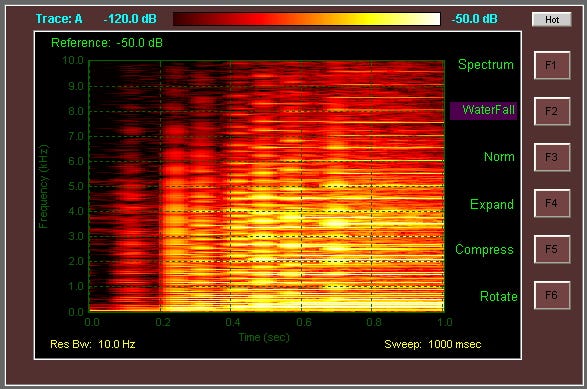
Task: Click the Reference: -50.0 dB readout
Action: (x=107, y=43)
